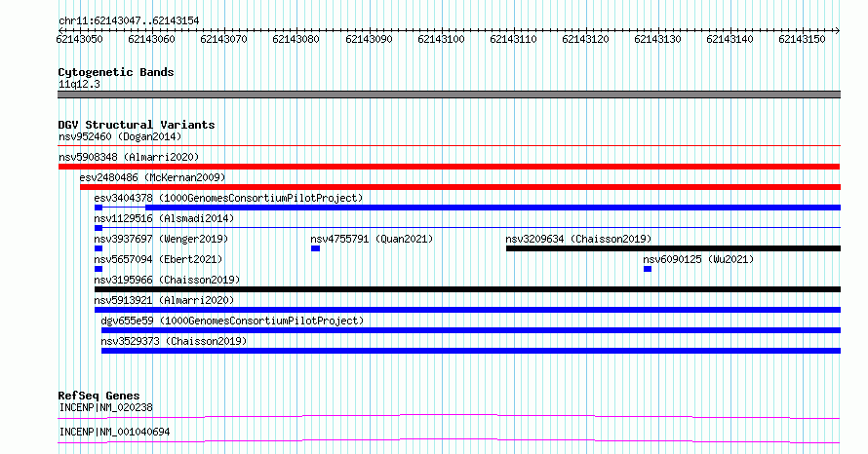Click the chr11:62143047..62143154 region label
Image resolution: width=868 pixels, height=454 pixels.
[x=129, y=21]
